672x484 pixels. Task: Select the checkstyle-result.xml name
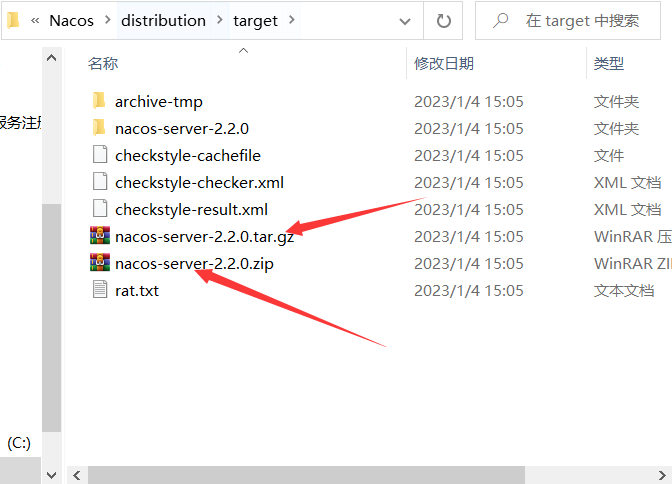(x=191, y=210)
